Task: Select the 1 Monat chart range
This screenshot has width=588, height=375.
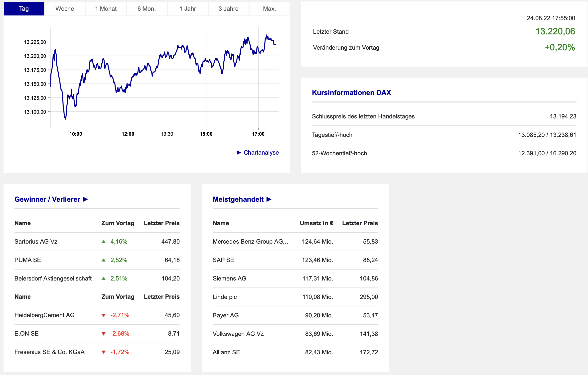Action: 106,9
